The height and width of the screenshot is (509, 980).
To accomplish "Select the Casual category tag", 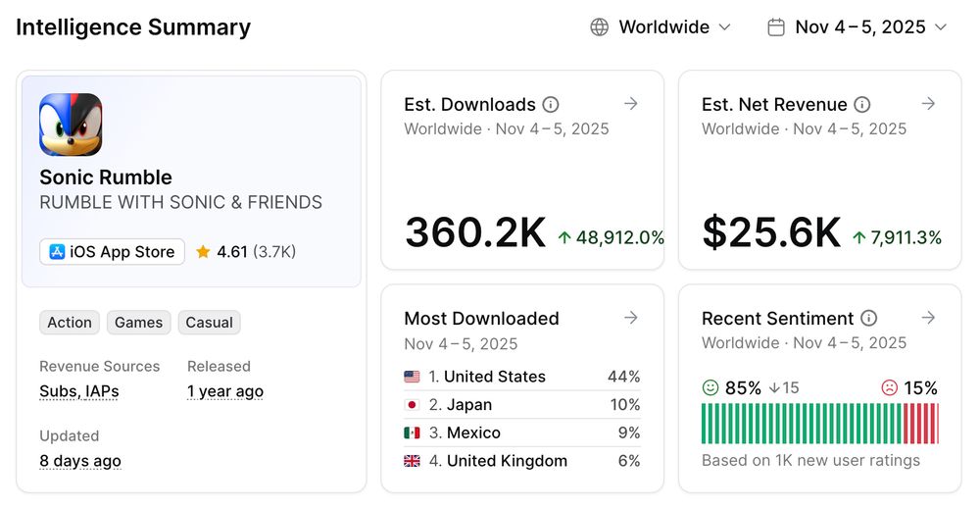I will (210, 323).
